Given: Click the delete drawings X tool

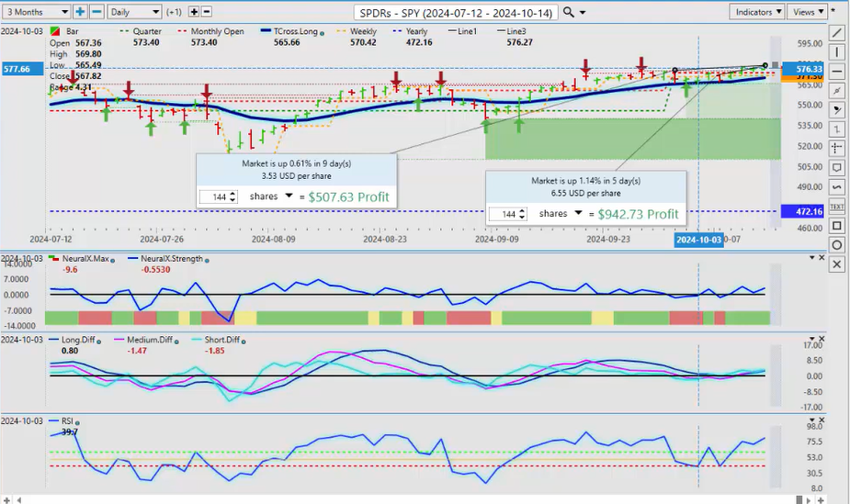Looking at the screenshot, I should tap(837, 264).
